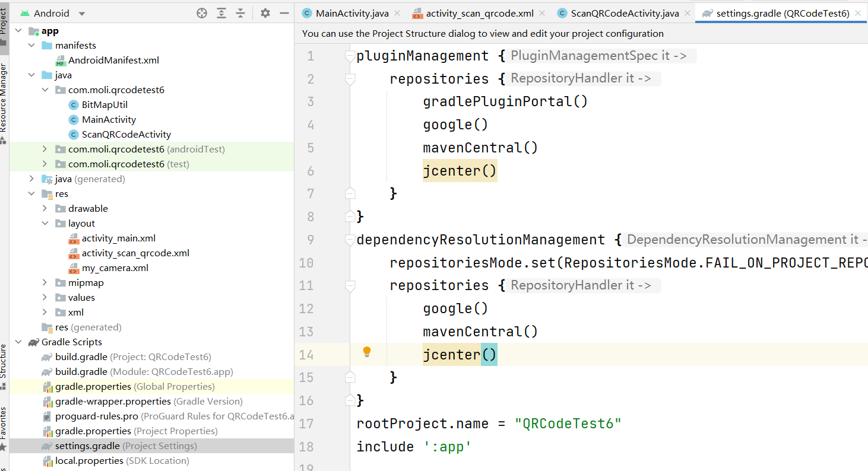The image size is (868, 471).
Task: Select activity_scan_qrcode.xml in layout folder
Action: click(x=129, y=253)
